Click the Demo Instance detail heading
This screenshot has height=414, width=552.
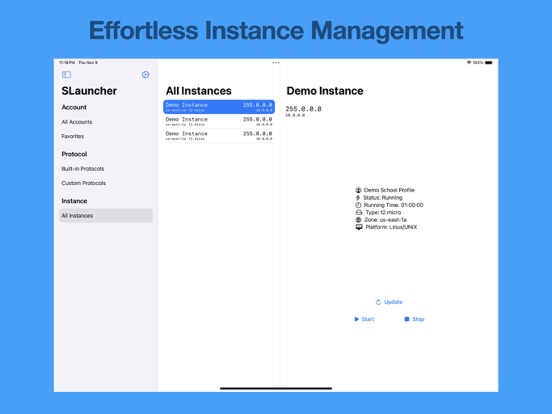[x=325, y=91]
